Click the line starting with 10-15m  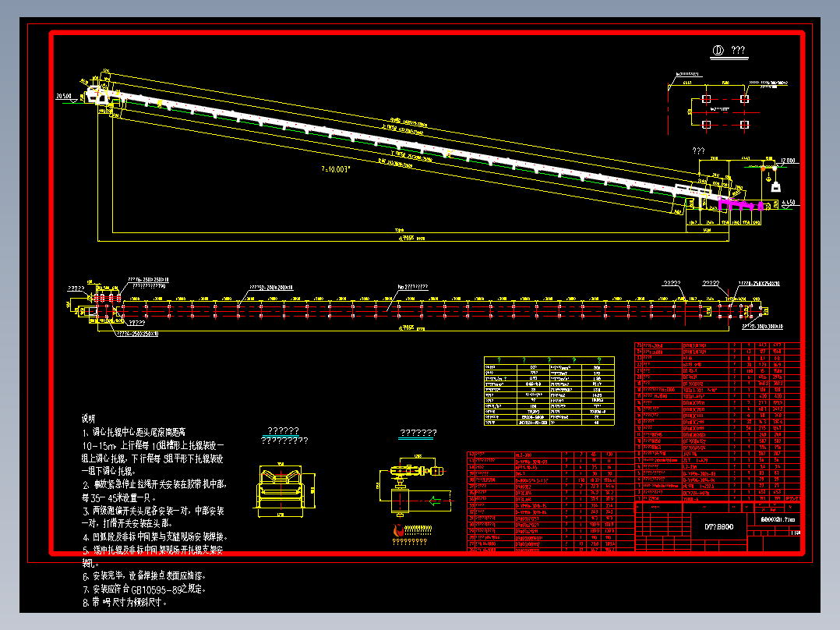[153, 445]
